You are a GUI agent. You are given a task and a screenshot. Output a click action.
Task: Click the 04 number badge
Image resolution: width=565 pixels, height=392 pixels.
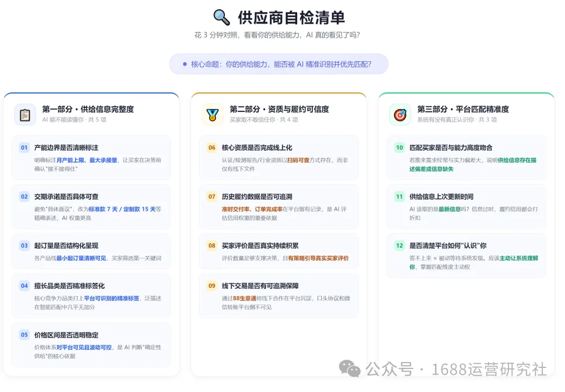(x=24, y=286)
